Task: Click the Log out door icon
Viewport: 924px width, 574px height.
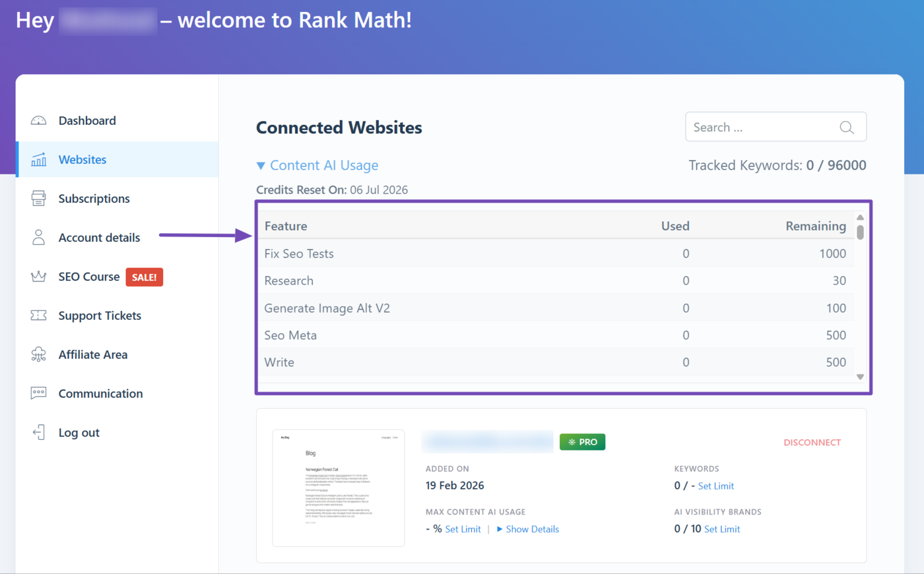Action: click(x=39, y=432)
